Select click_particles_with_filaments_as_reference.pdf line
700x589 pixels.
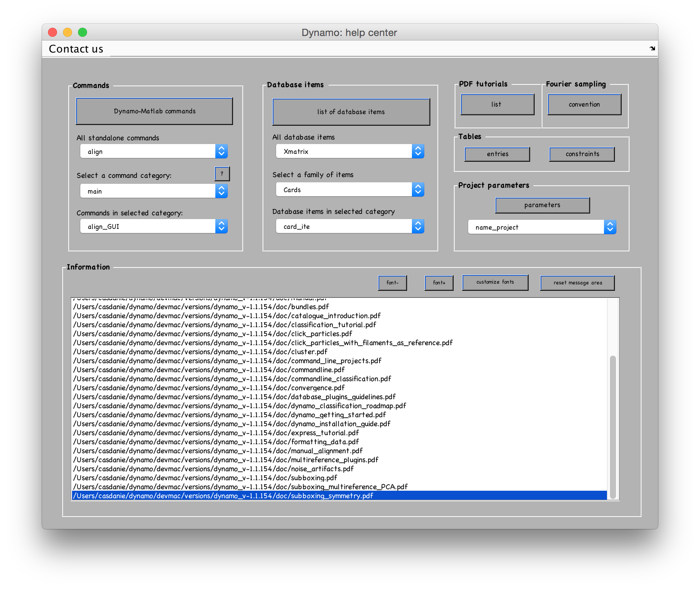tap(339, 343)
